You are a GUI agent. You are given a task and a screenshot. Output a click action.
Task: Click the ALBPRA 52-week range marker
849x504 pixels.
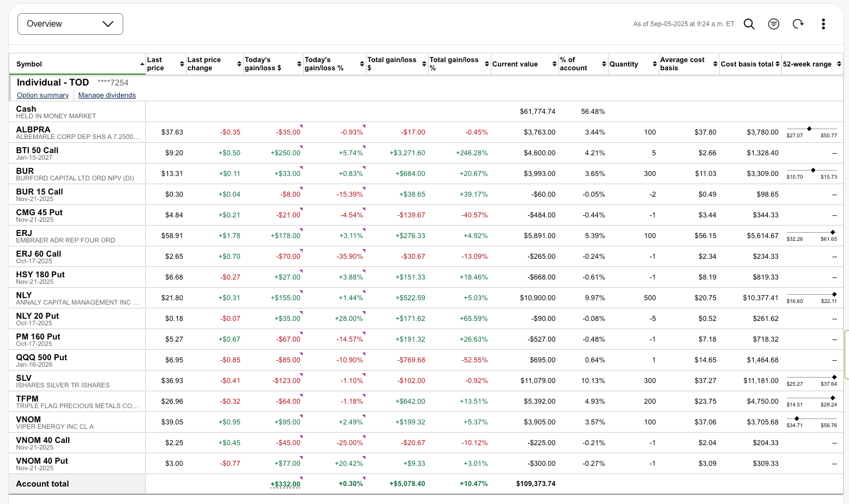[809, 129]
